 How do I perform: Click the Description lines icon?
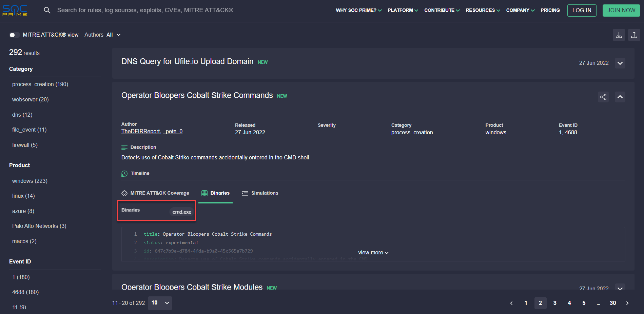point(124,148)
